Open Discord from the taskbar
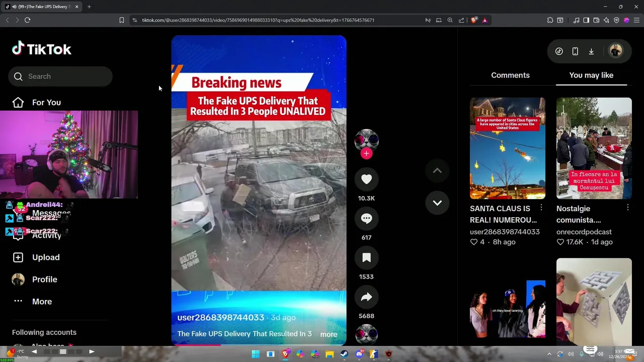Screen dimensions: 644x362 pyautogui.click(x=359, y=354)
